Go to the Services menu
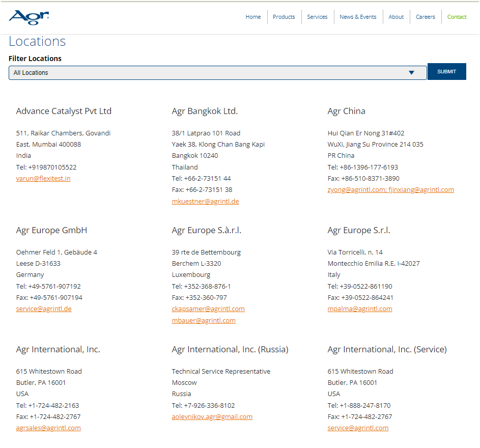Screen dimensions: 480x448 click(x=317, y=17)
